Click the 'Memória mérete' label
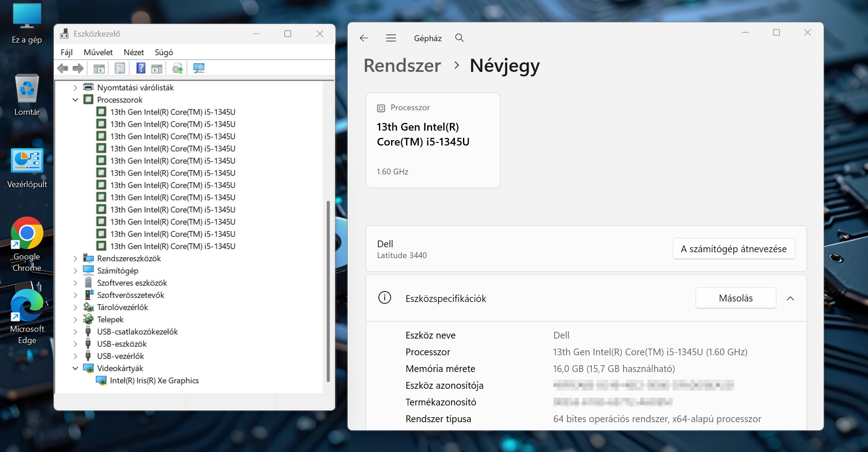868x452 pixels. tap(440, 369)
